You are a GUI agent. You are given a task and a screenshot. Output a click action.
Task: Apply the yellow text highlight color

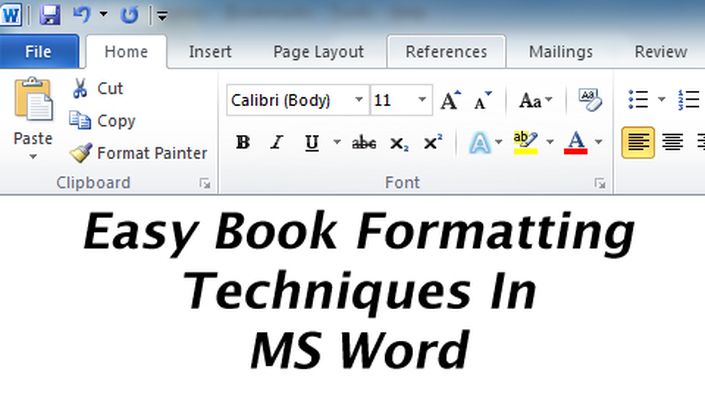coord(525,143)
